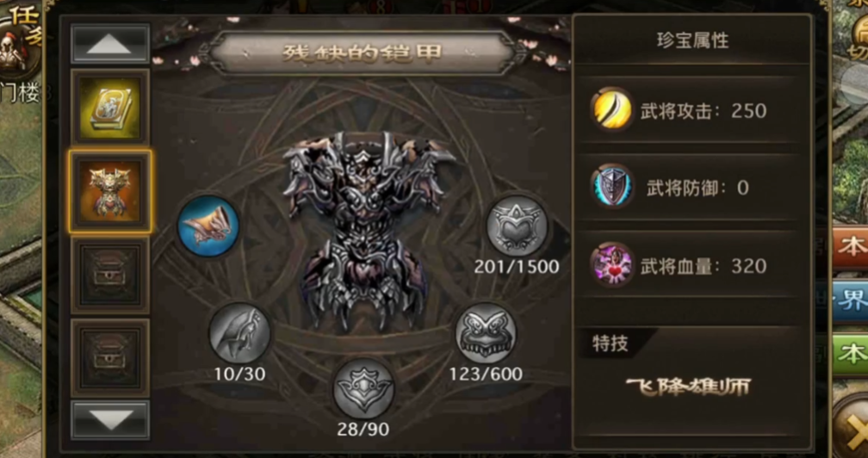Image resolution: width=868 pixels, height=458 pixels.
Task: Select the golden book treasure slot
Action: coord(110,107)
